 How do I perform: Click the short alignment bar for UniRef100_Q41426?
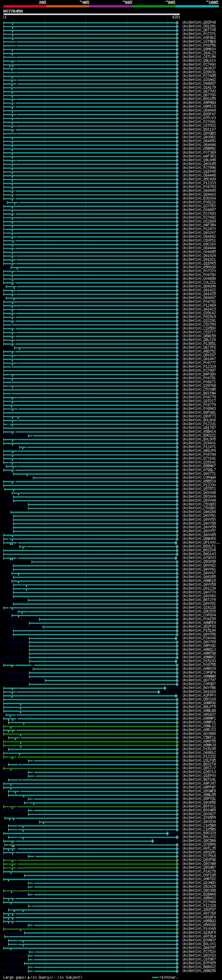click(x=82, y=691)
